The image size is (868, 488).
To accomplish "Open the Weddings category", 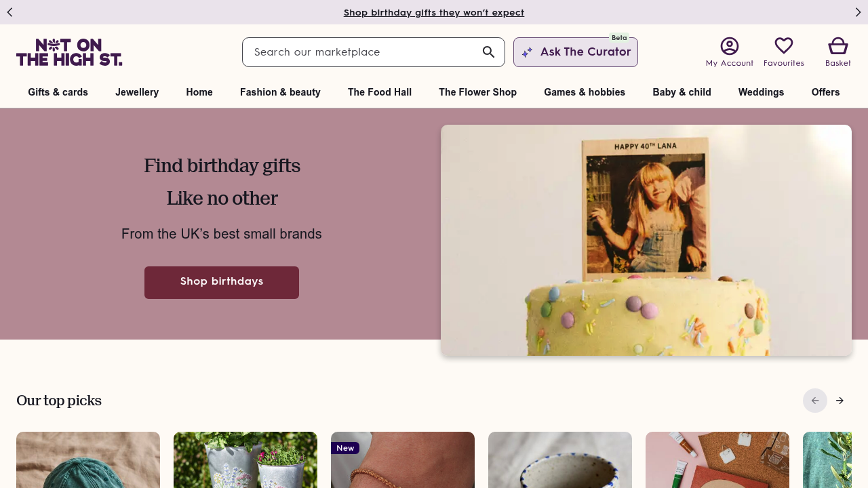I will 761,92.
